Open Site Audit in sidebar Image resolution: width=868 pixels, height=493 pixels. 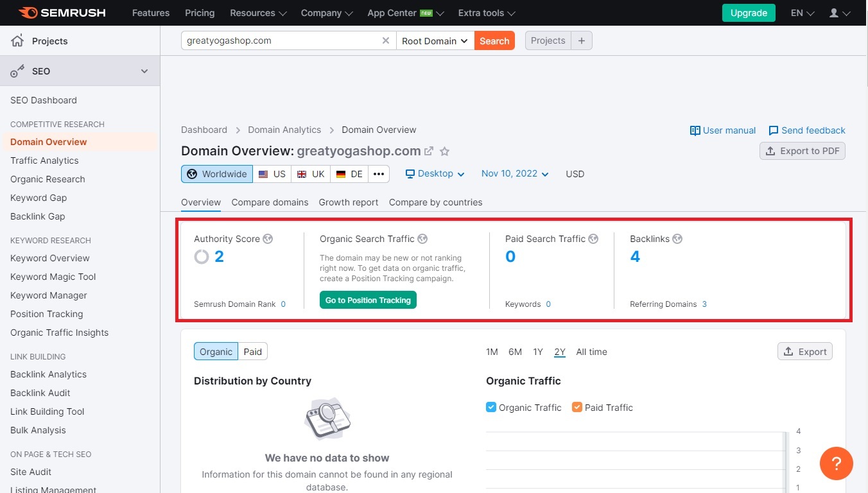[x=31, y=472]
